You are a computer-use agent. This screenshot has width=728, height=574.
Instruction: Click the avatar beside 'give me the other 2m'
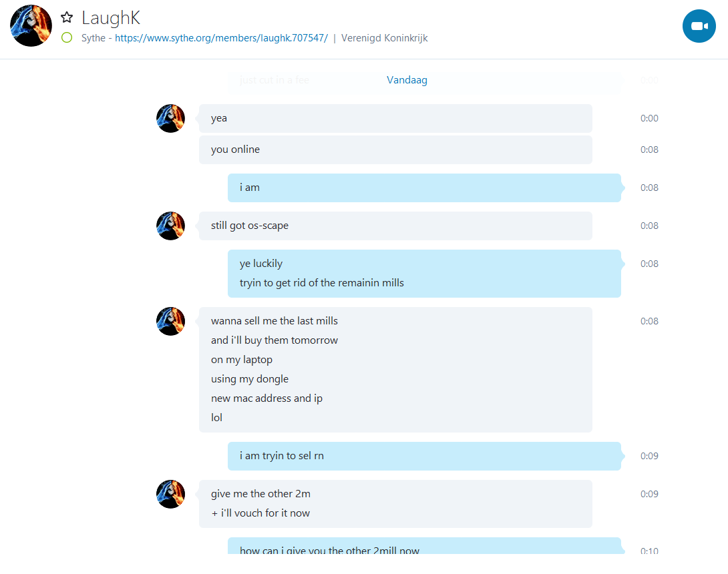170,494
